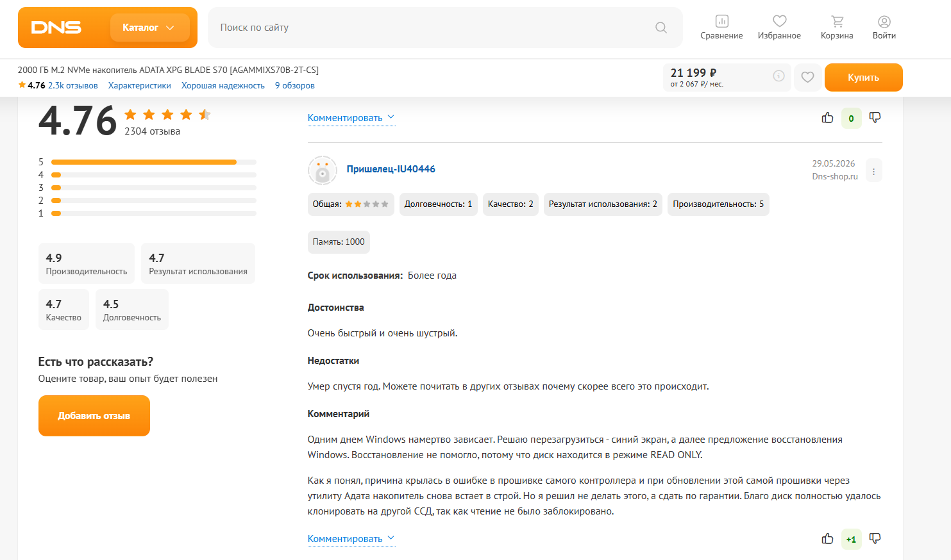The image size is (951, 560).
Task: Click the Добавить отзыв button
Action: (94, 416)
